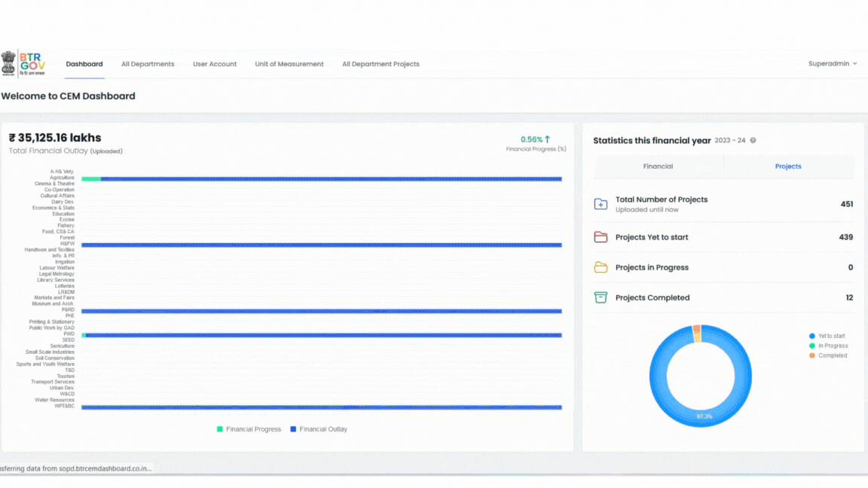Click the Total Number of Projects label
Screen dimensions: 868x488
tap(662, 200)
